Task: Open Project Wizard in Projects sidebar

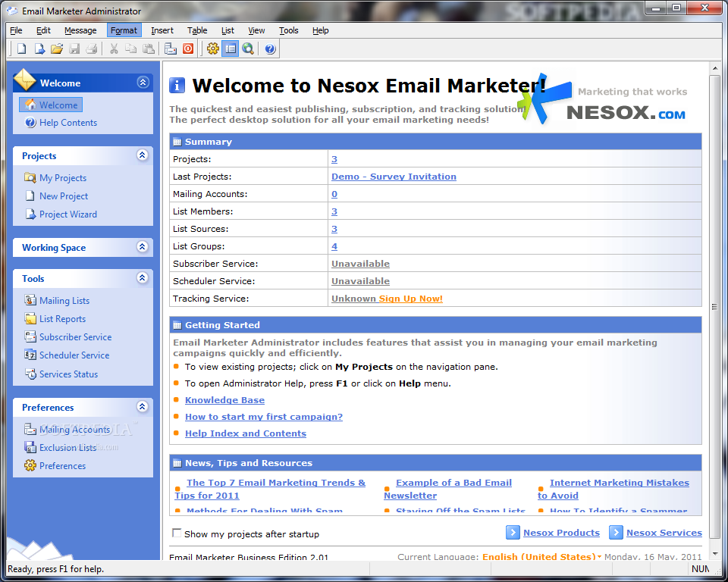Action: point(67,214)
